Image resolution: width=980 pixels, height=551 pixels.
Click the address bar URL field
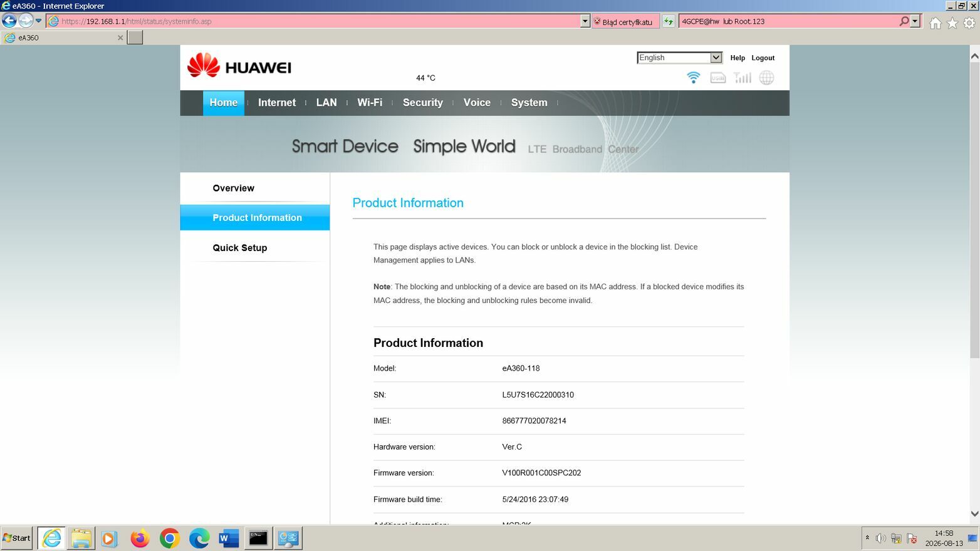point(313,21)
